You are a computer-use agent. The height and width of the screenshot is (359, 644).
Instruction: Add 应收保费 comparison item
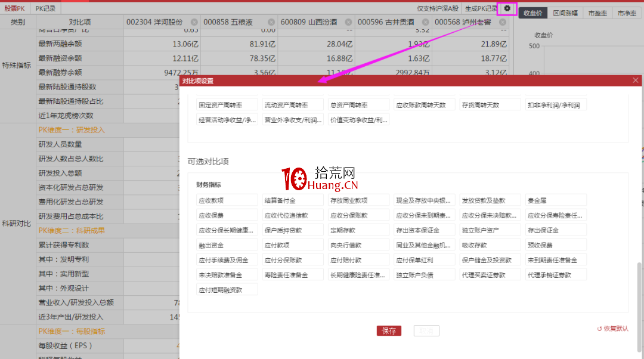point(227,215)
